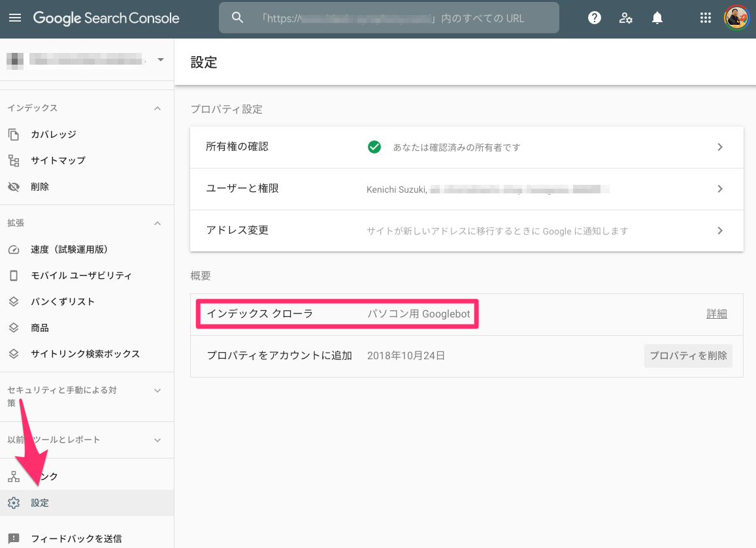Open the hamburger navigation menu
Image resolution: width=756 pixels, height=548 pixels.
(x=15, y=18)
